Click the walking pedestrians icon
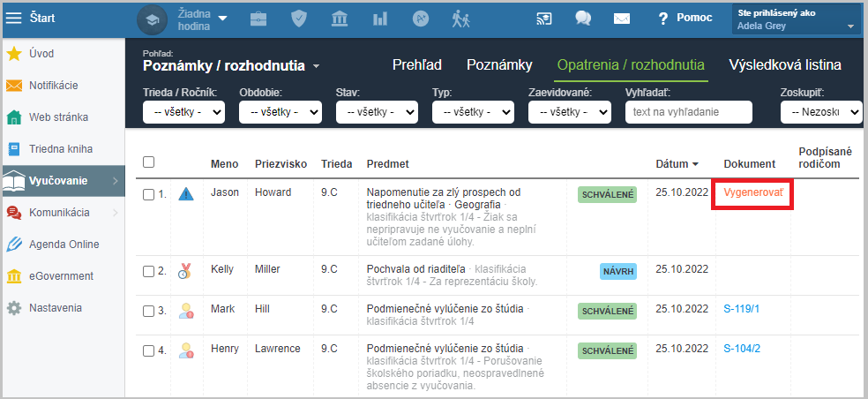This screenshot has height=399, width=868. tap(460, 19)
